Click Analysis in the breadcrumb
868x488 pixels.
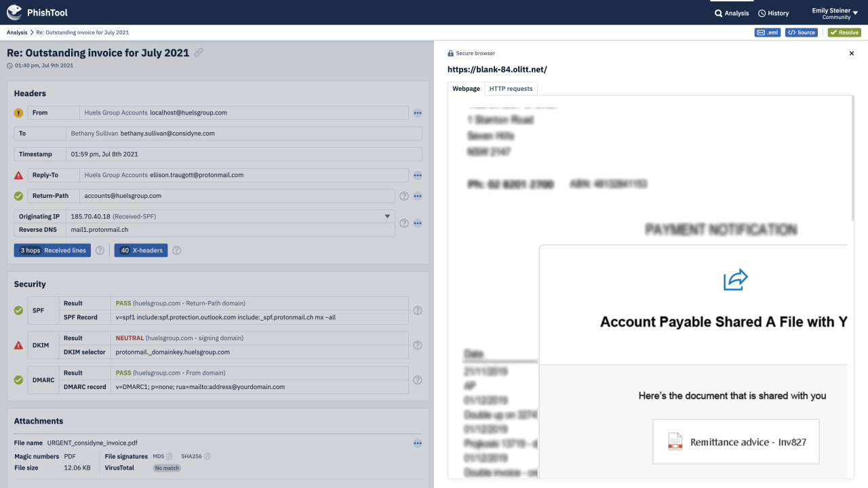pos(17,33)
